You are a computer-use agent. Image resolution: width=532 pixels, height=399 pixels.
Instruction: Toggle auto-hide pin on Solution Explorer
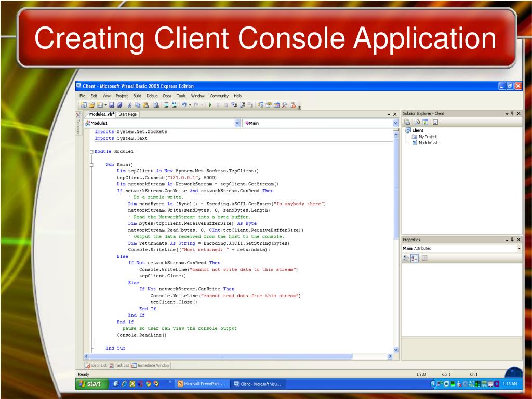point(512,114)
